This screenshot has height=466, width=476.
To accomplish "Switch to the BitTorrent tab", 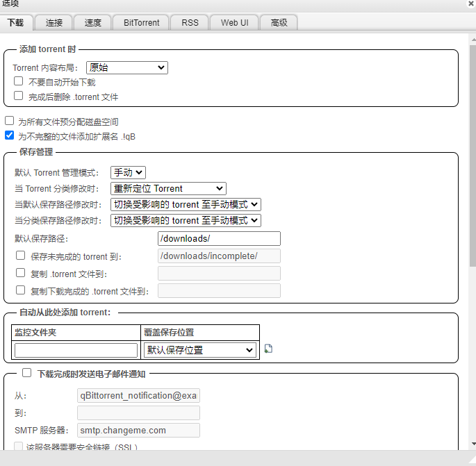I will [141, 23].
